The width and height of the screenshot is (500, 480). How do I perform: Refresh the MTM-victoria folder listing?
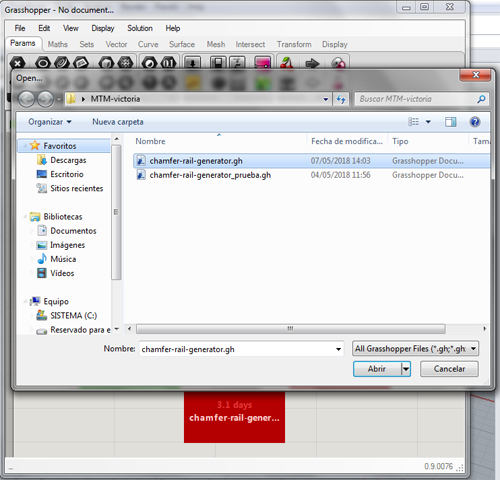[341, 99]
